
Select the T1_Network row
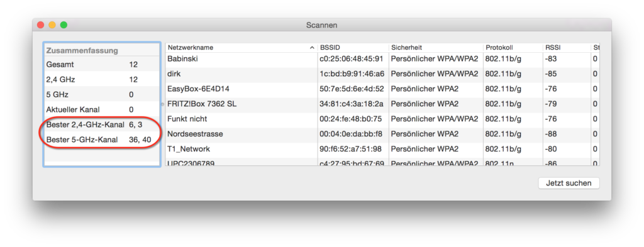pyautogui.click(x=382, y=149)
